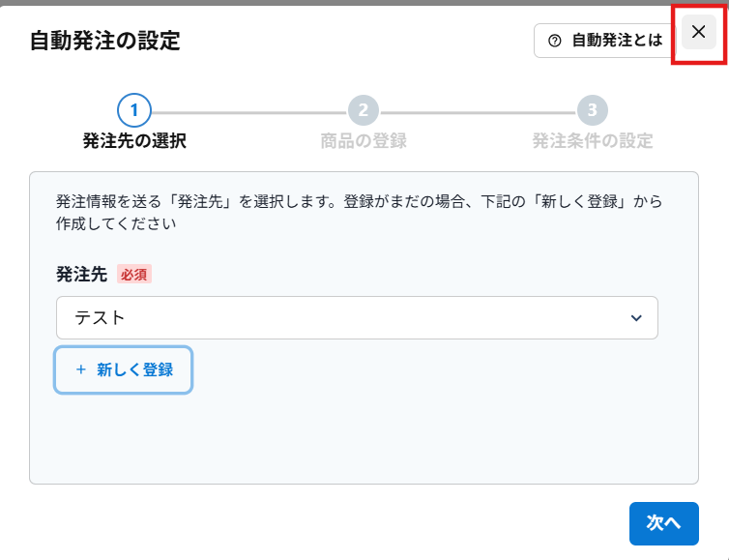Click the 自動発注の設定 dialog title

click(x=104, y=41)
